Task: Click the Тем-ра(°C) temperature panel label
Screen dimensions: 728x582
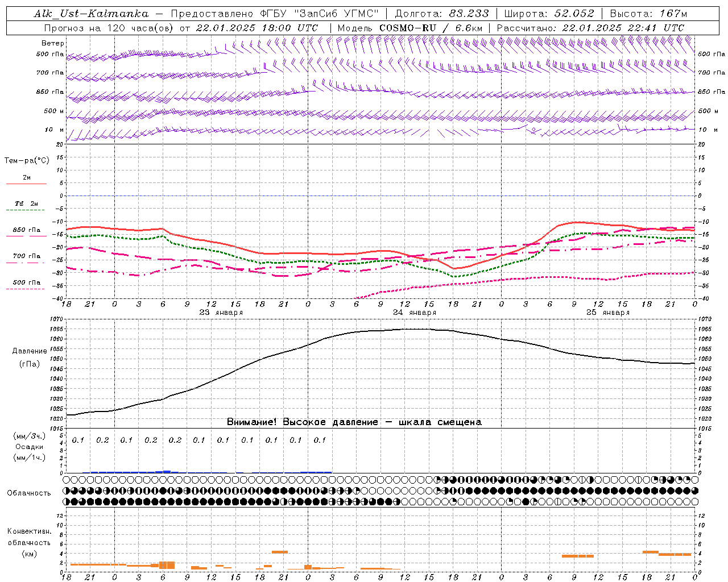Action: [x=27, y=161]
